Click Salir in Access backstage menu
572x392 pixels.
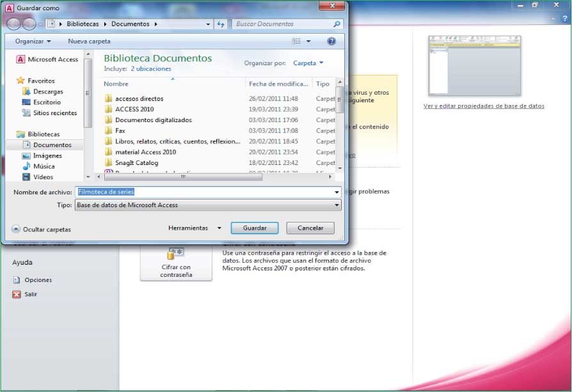click(x=25, y=294)
